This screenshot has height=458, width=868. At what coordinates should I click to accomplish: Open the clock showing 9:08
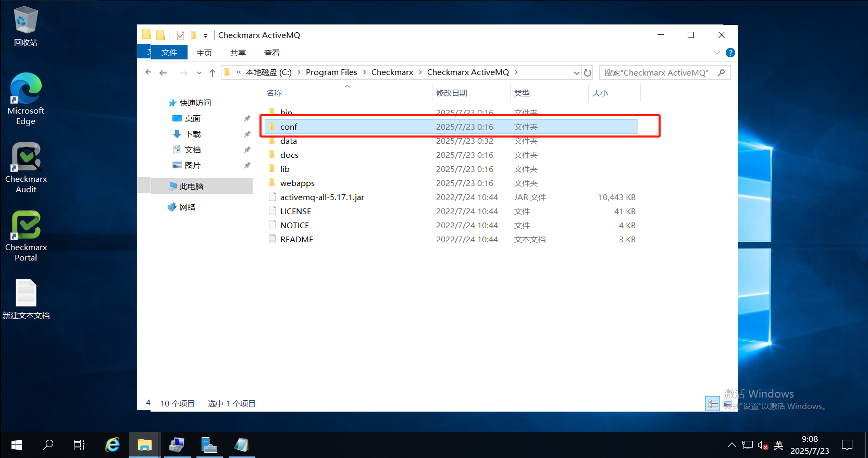pos(810,445)
